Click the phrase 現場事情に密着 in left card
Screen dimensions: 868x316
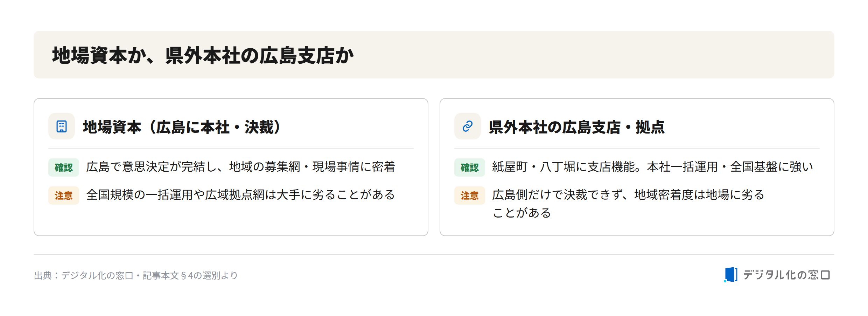pos(354,167)
